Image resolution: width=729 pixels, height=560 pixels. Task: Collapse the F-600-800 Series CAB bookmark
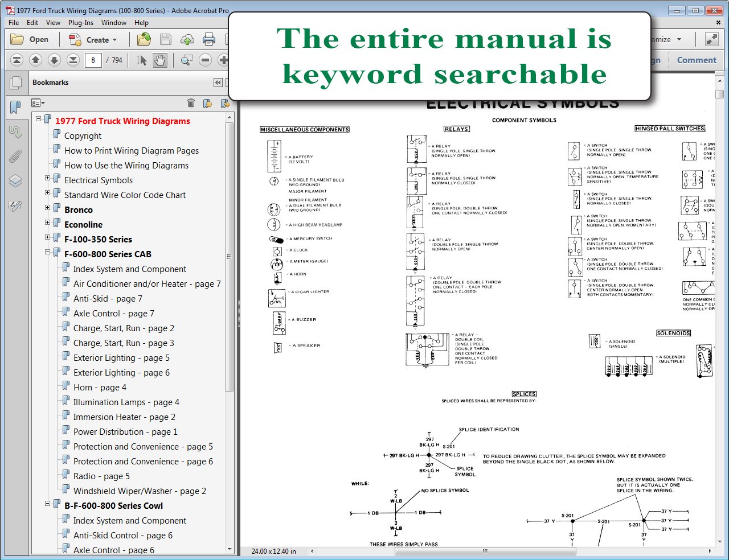coord(48,253)
